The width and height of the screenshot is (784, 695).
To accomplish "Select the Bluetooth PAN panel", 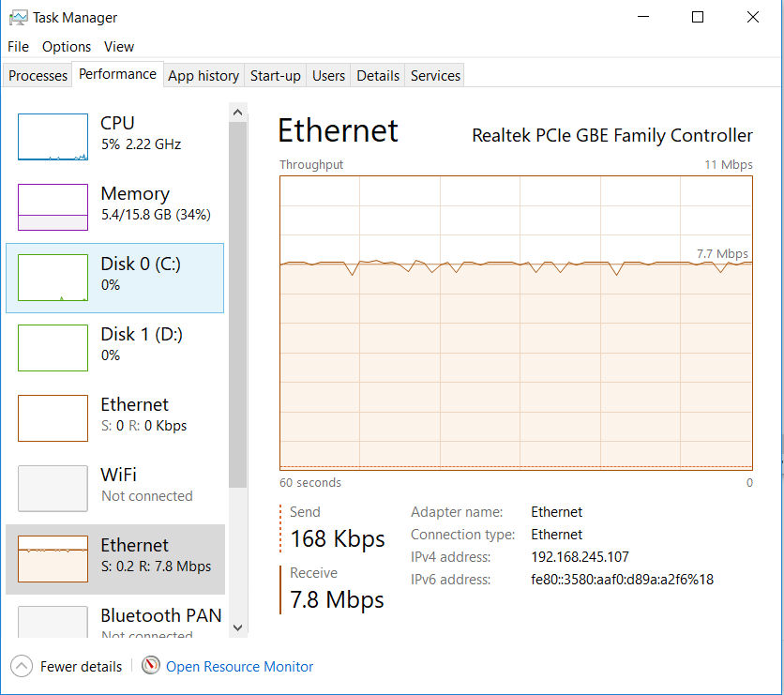I will coord(53,621).
